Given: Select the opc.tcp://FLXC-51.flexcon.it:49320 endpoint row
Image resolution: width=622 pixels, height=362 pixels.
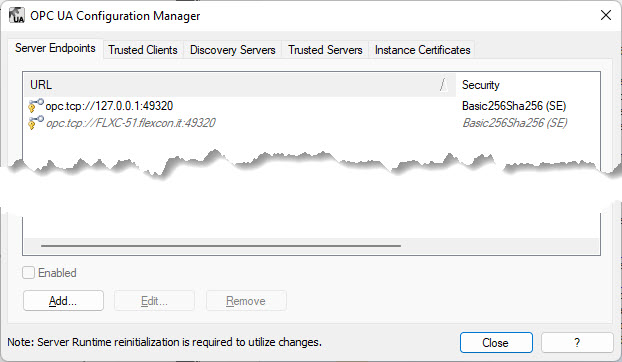Looking at the screenshot, I should tap(311, 123).
